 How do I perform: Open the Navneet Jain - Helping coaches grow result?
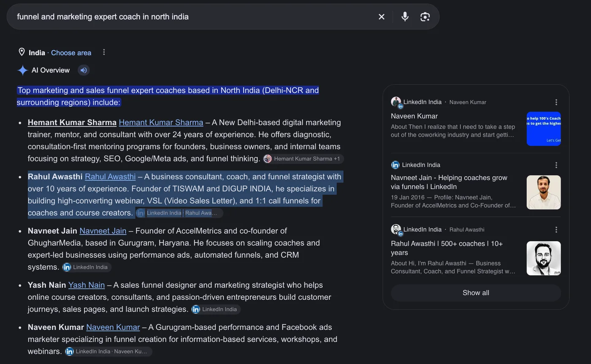tap(449, 182)
